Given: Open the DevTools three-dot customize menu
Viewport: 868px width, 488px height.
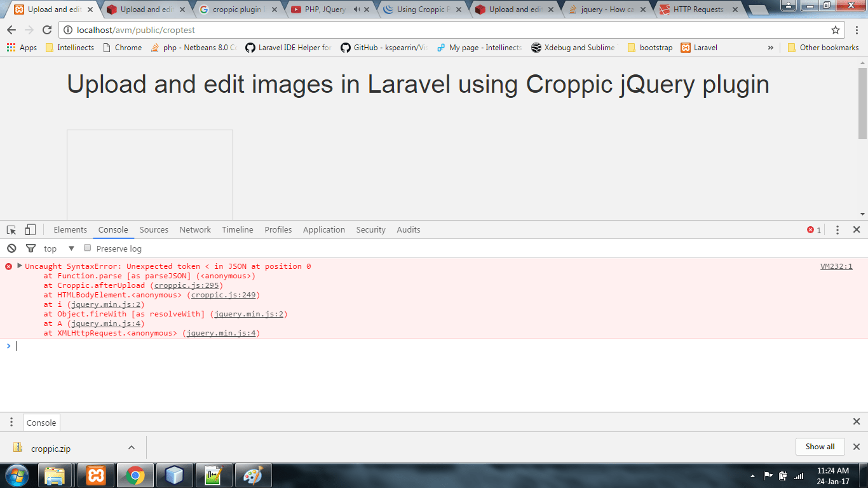Looking at the screenshot, I should [x=837, y=229].
